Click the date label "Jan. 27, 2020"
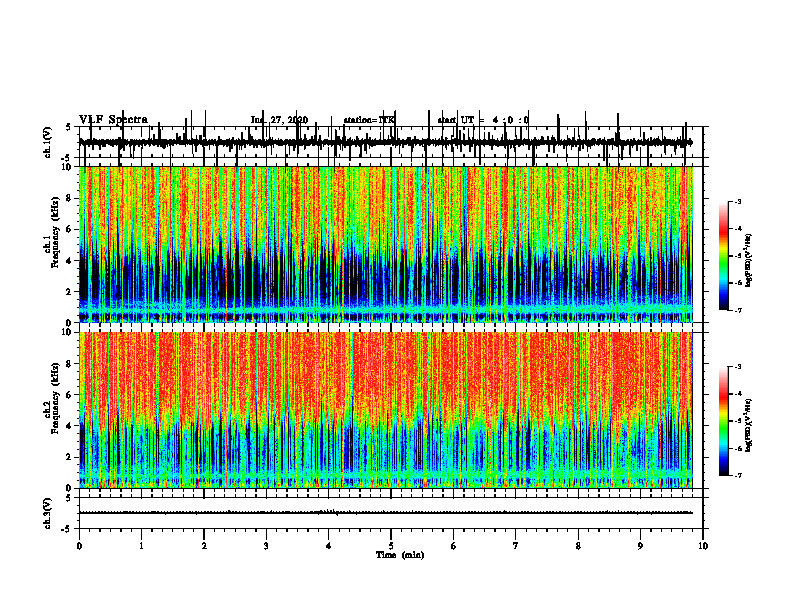The image size is (792, 612). pyautogui.click(x=279, y=120)
